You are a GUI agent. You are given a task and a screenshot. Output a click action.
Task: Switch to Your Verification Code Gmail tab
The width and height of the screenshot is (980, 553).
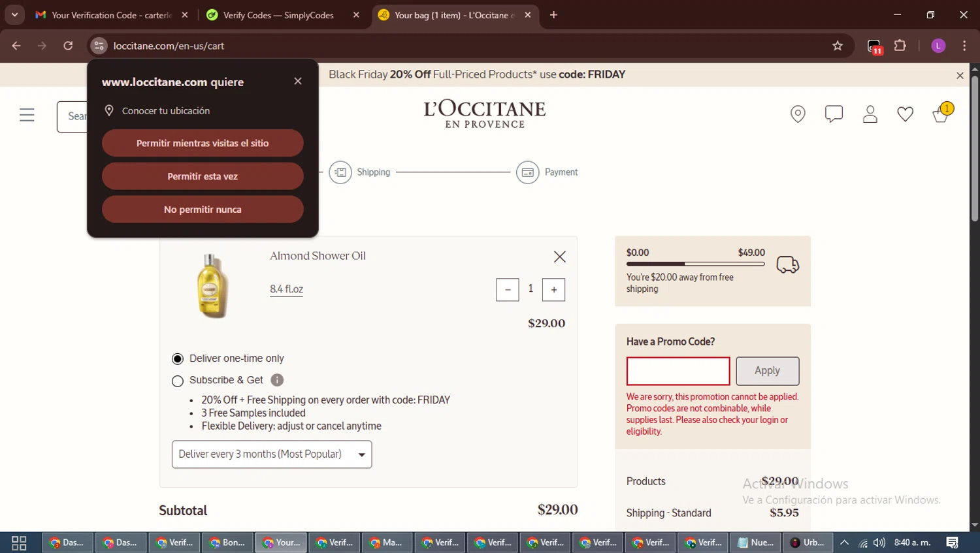click(111, 15)
